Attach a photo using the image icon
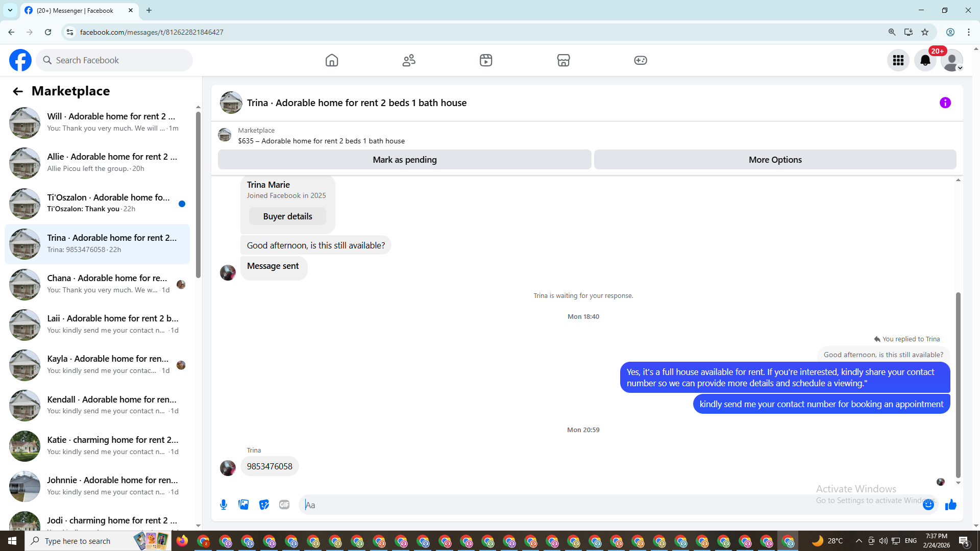This screenshot has height=551, width=980. point(243,505)
